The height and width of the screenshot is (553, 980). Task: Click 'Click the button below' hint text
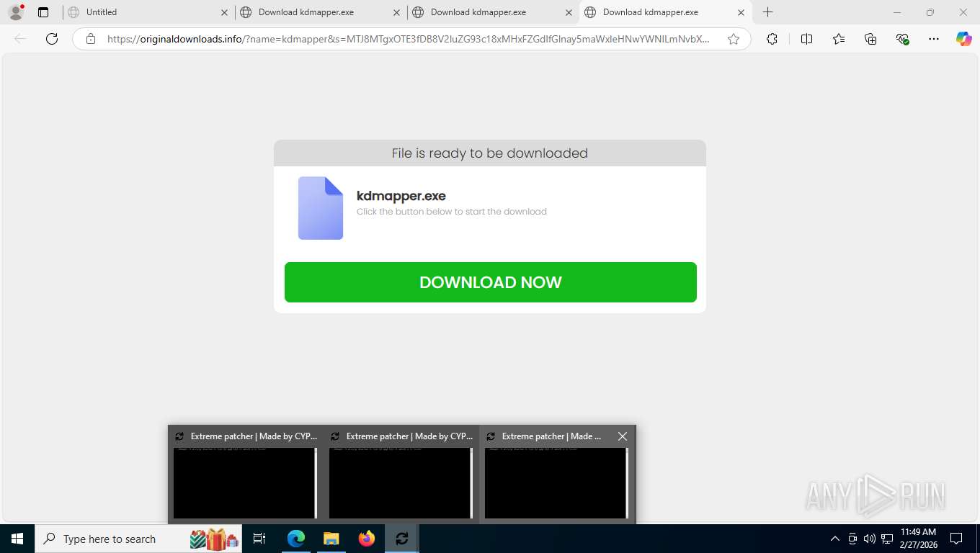point(452,212)
